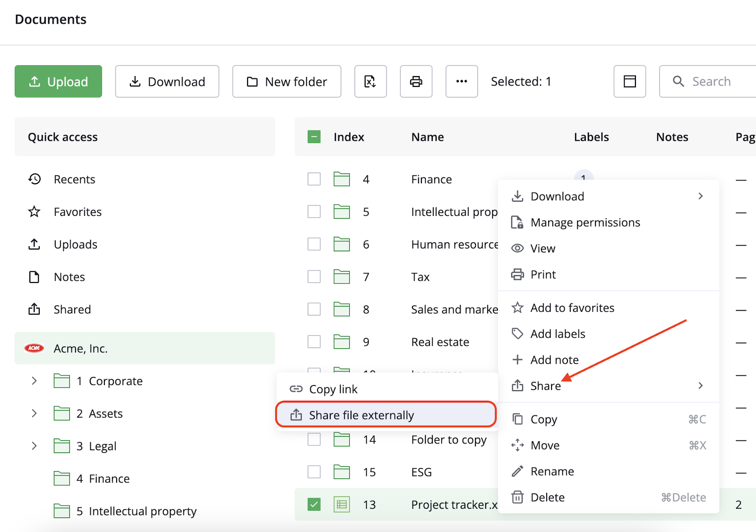The image size is (756, 532).
Task: Choose Move from context menu
Action: click(609, 445)
